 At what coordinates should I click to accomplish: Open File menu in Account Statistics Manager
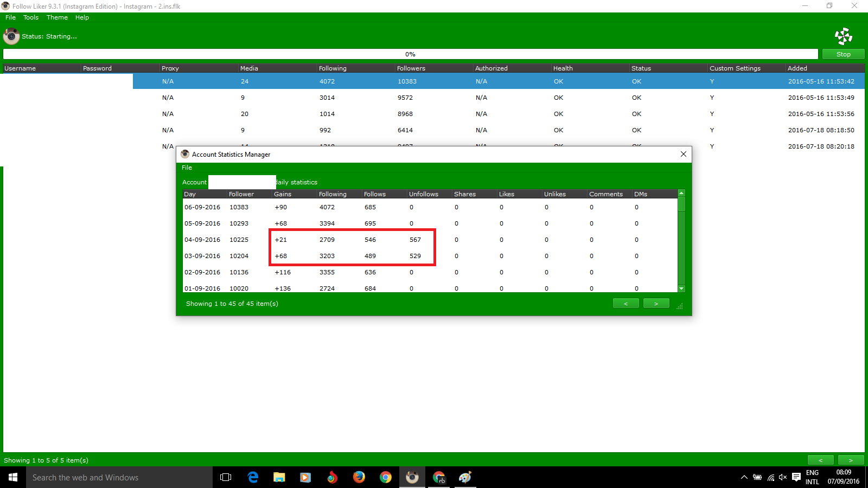pyautogui.click(x=187, y=168)
